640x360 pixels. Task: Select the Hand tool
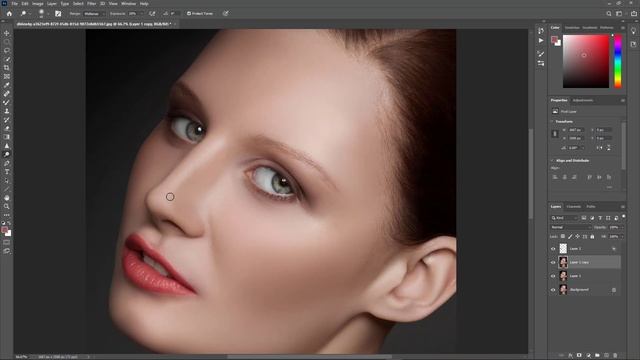pyautogui.click(x=7, y=198)
